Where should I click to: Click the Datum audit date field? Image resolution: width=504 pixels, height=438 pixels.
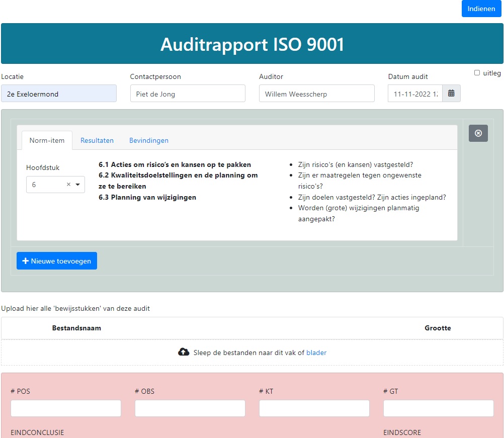click(x=415, y=94)
